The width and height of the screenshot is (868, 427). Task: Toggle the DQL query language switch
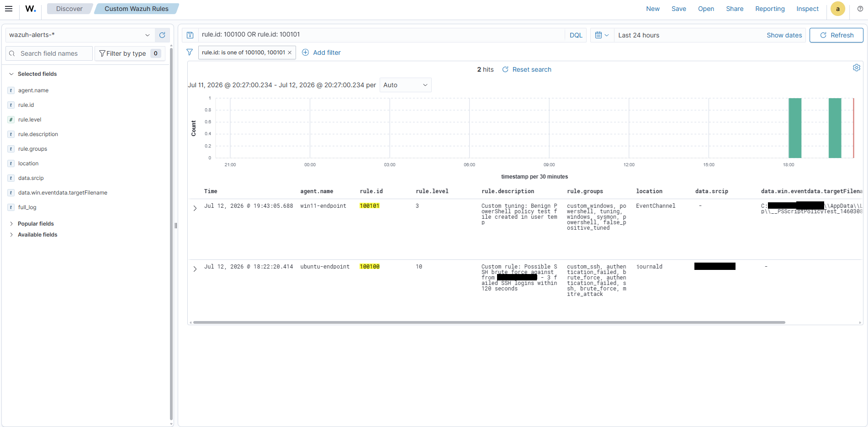click(576, 35)
